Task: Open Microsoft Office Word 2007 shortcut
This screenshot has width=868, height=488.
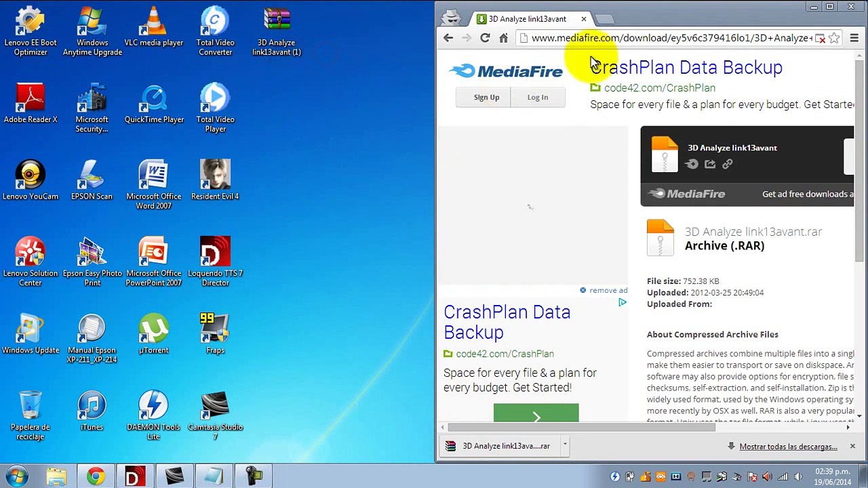Action: click(154, 185)
